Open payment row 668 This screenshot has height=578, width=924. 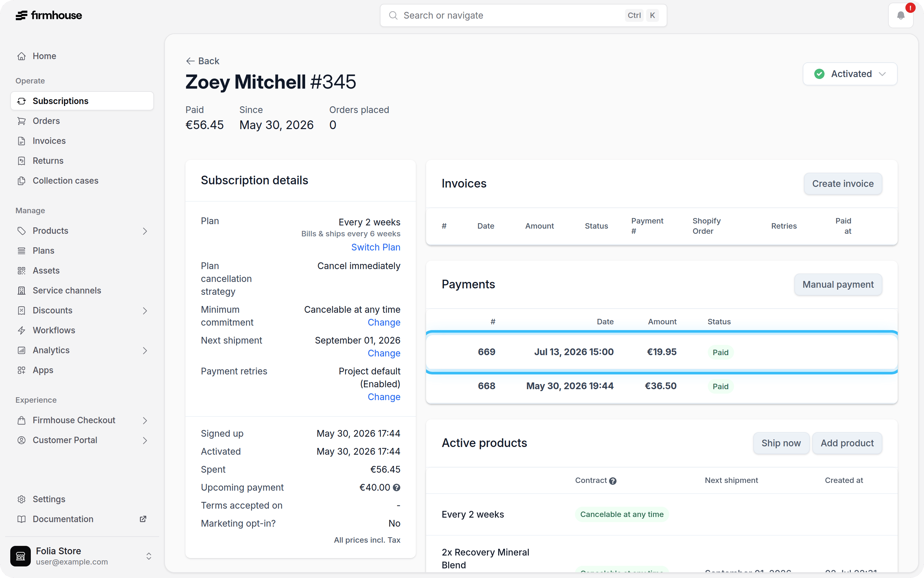click(661, 386)
